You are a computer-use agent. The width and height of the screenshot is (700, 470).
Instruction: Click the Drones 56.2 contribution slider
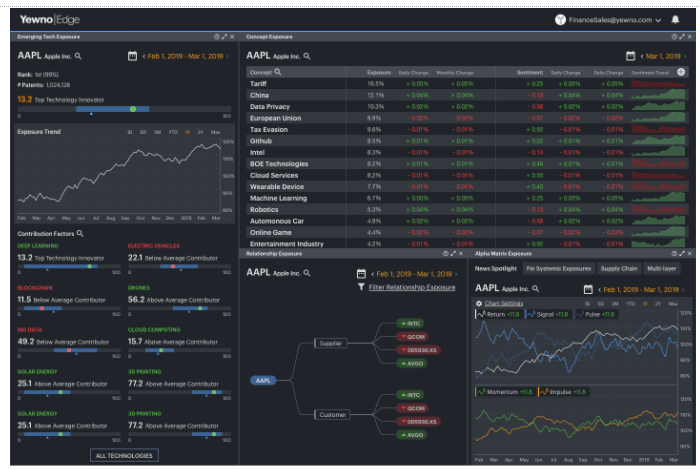(x=179, y=308)
